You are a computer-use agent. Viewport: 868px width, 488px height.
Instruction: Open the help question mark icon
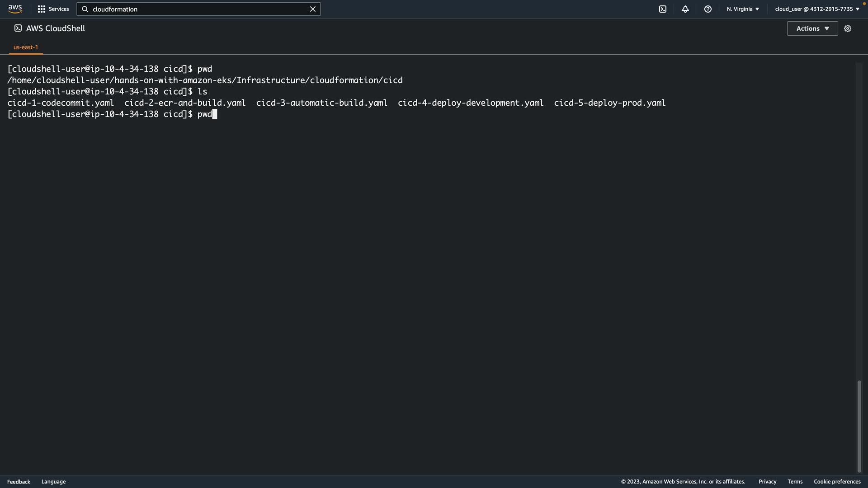click(x=708, y=9)
